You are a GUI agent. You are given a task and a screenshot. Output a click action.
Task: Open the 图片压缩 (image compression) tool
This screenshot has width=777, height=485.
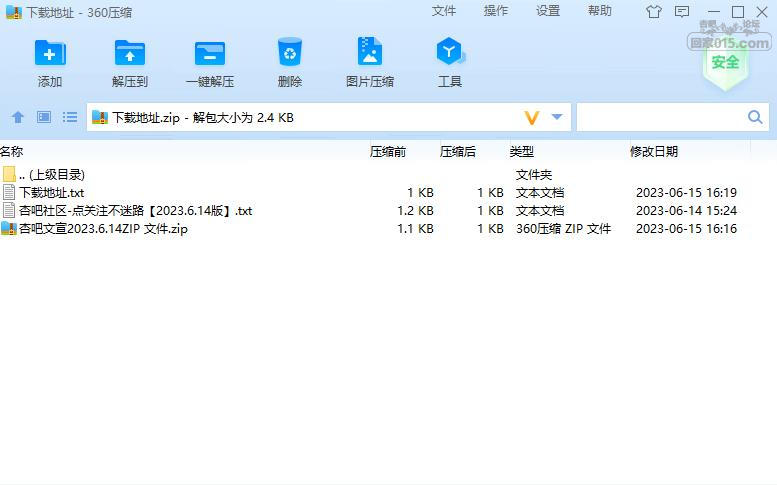pos(370,51)
